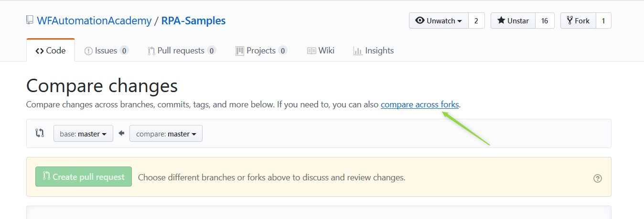This screenshot has width=644, height=219.
Task: Open the RPA-Samples repository link
Action: click(x=193, y=21)
